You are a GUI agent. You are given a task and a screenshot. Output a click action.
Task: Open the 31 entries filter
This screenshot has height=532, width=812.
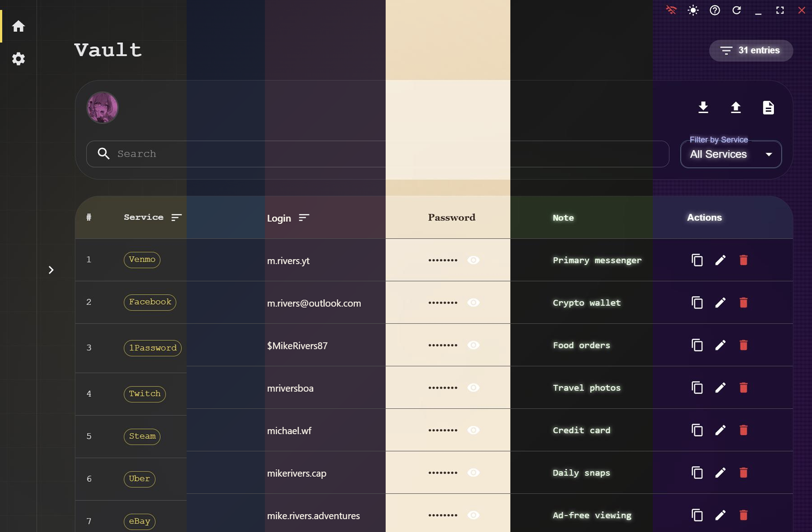tap(751, 50)
